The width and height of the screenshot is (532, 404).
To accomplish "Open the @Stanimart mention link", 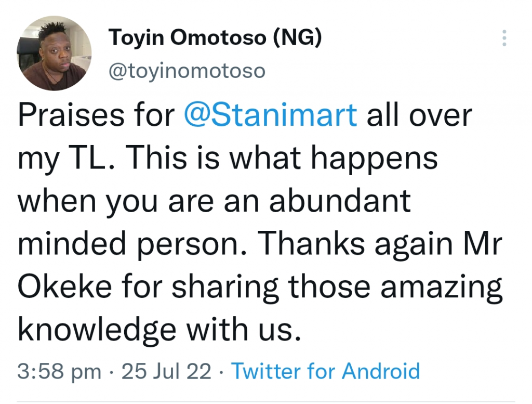I will [271, 115].
